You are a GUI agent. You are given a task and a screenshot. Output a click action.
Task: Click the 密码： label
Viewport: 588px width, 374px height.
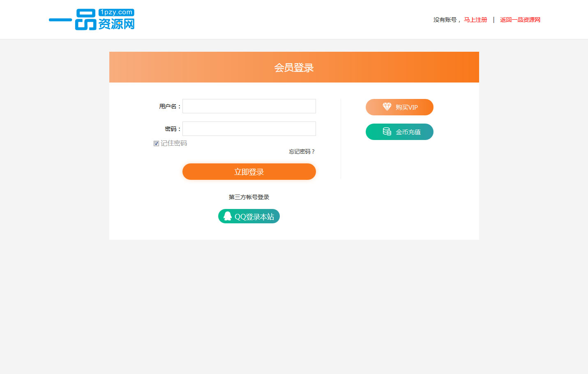coord(173,129)
